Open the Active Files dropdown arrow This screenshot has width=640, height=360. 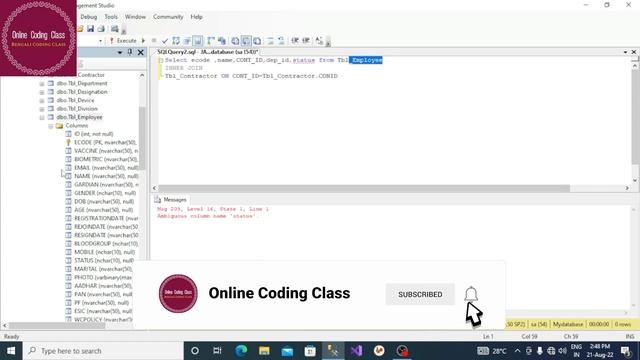coord(625,52)
